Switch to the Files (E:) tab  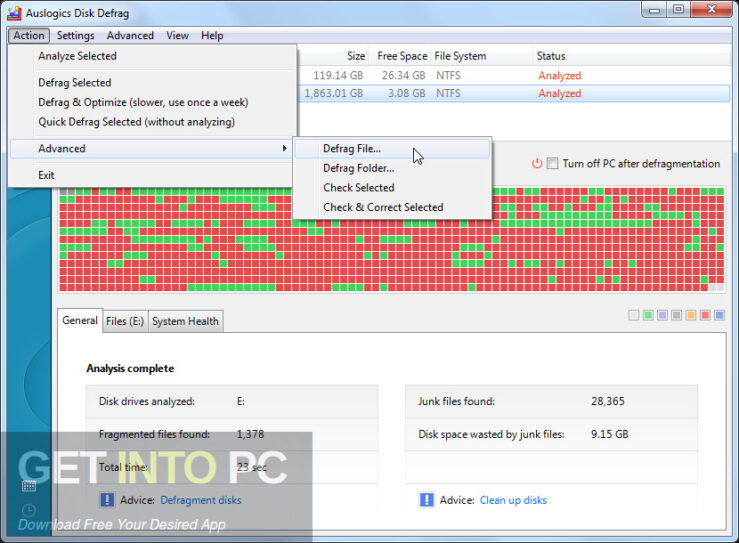click(125, 321)
